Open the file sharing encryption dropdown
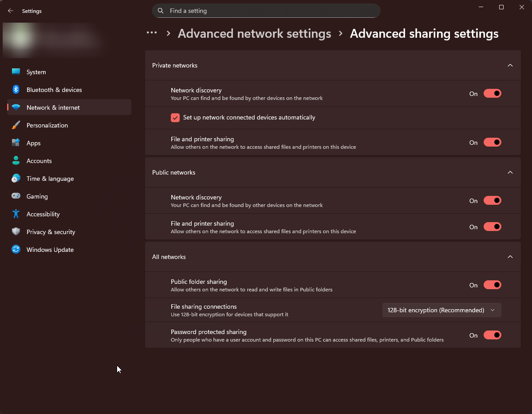532x414 pixels. (441, 310)
